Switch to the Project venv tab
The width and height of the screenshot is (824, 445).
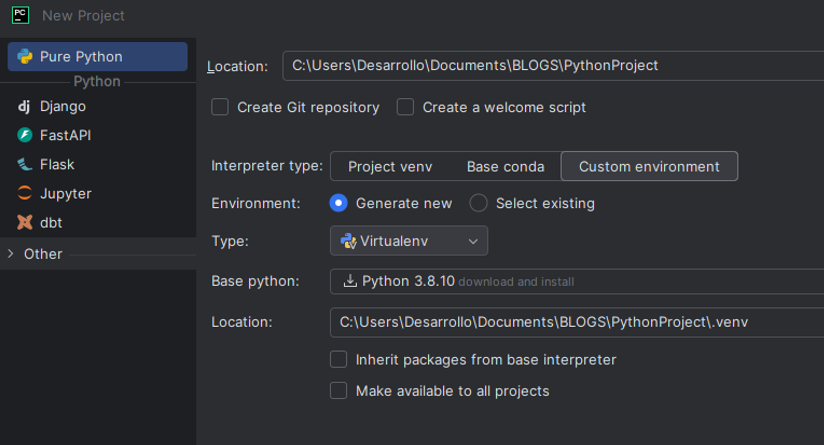(x=390, y=166)
